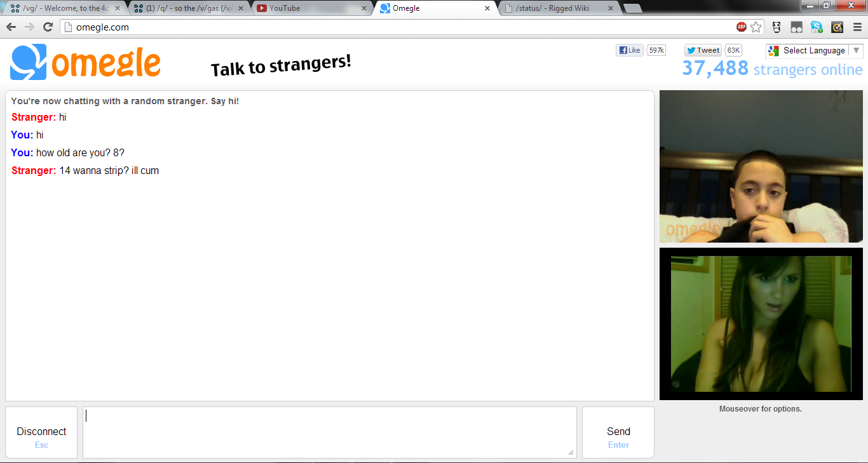Click the Facebook Like button
868x463 pixels.
(630, 50)
